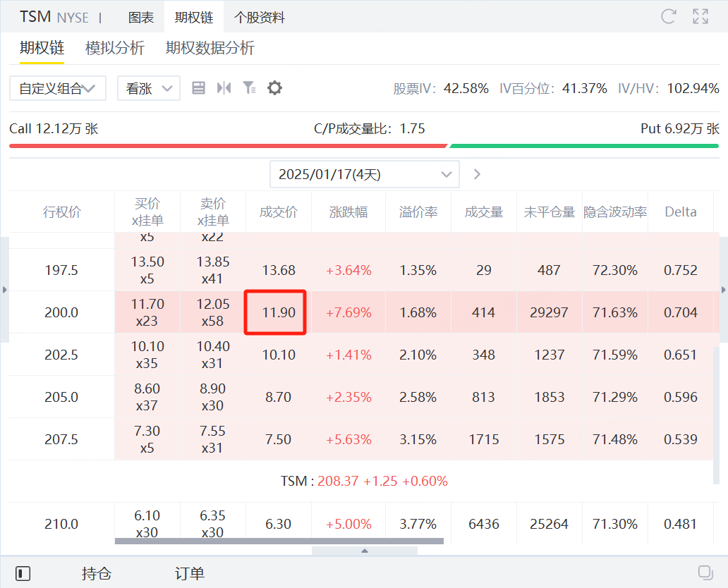Click bid price 11.70 x23
This screenshot has width=728, height=588.
pos(147,312)
